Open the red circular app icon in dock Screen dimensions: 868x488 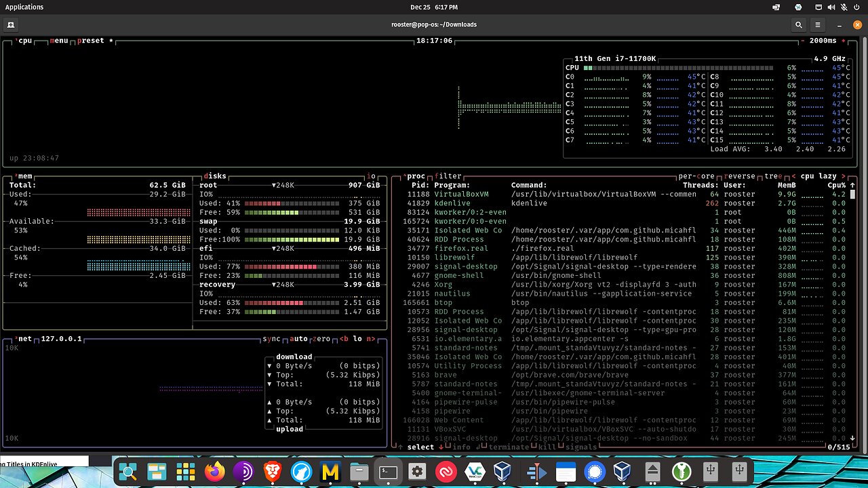click(446, 472)
